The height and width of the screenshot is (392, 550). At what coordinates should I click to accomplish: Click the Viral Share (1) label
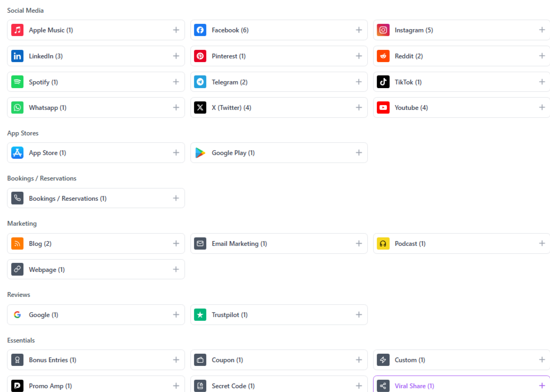[414, 386]
